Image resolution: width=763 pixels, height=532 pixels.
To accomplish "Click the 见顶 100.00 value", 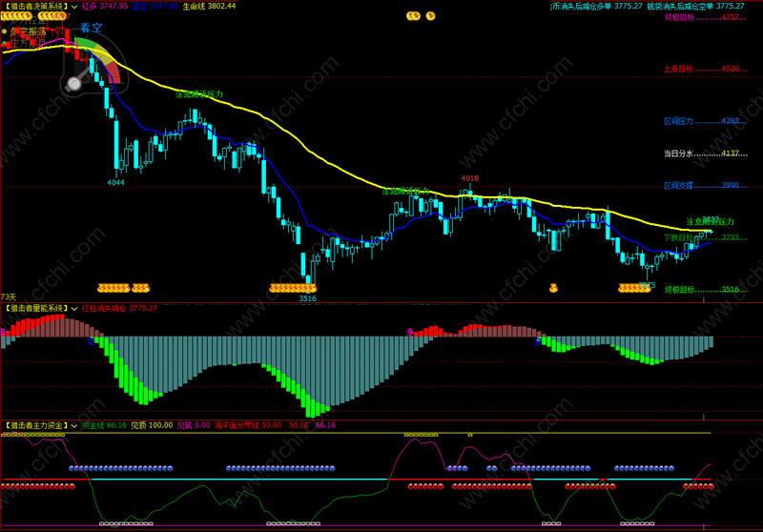I will click(152, 425).
